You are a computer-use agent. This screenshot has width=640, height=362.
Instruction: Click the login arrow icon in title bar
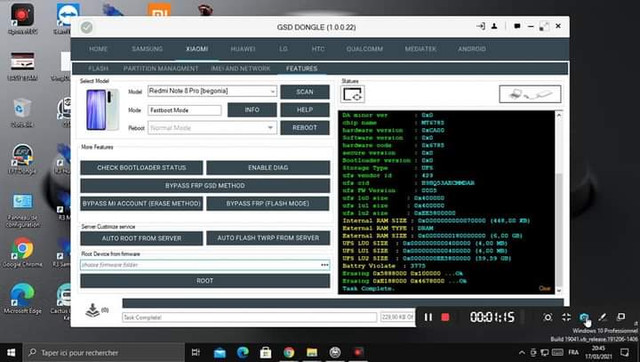click(x=480, y=27)
